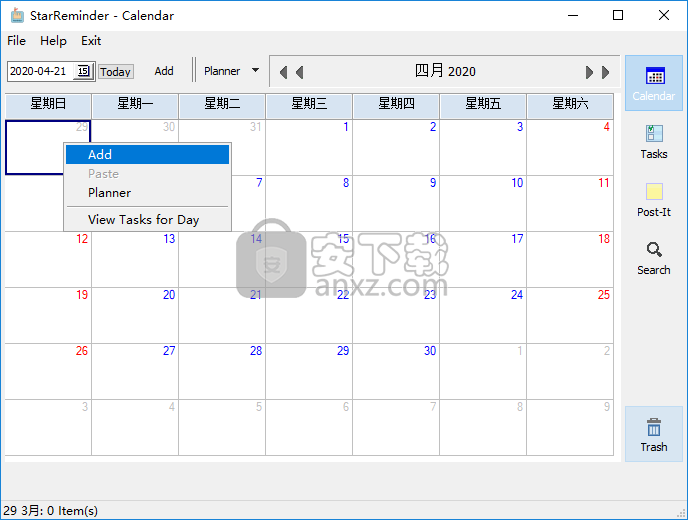Click the 星期六 column header

click(570, 104)
